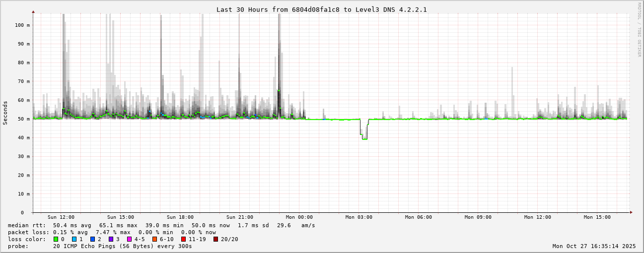Select the blue 2 loss color swatch
644x253 pixels.
click(x=92, y=239)
